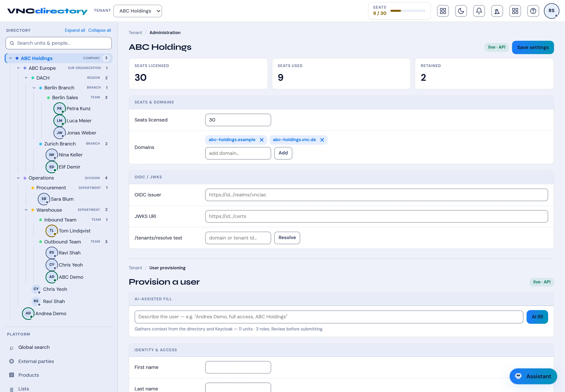Click the AI fill button
This screenshot has width=565, height=392.
click(x=537, y=317)
